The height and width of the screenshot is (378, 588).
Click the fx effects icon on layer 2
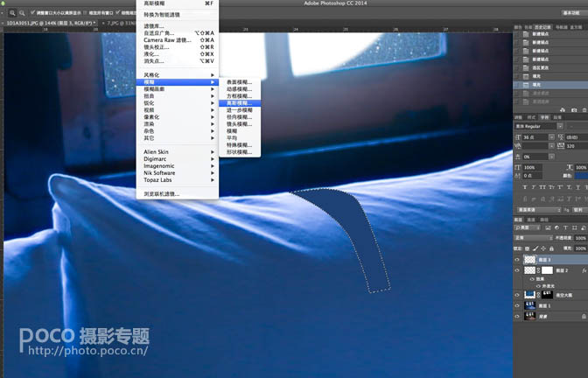pyautogui.click(x=584, y=270)
